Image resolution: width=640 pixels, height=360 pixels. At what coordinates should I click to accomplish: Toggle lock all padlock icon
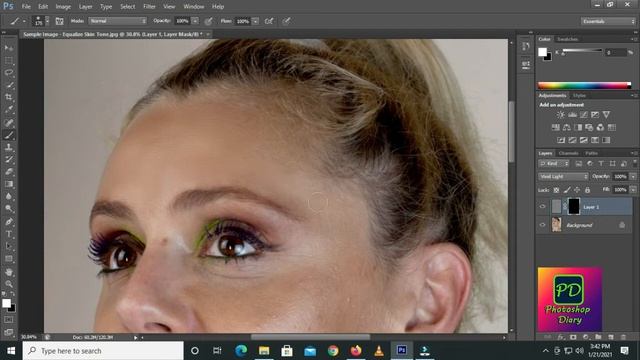click(x=587, y=190)
